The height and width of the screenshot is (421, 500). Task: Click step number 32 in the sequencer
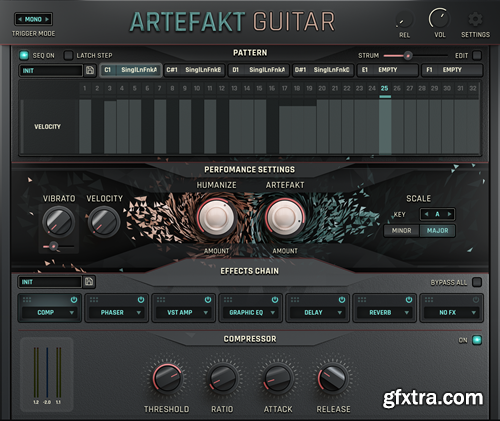click(473, 88)
